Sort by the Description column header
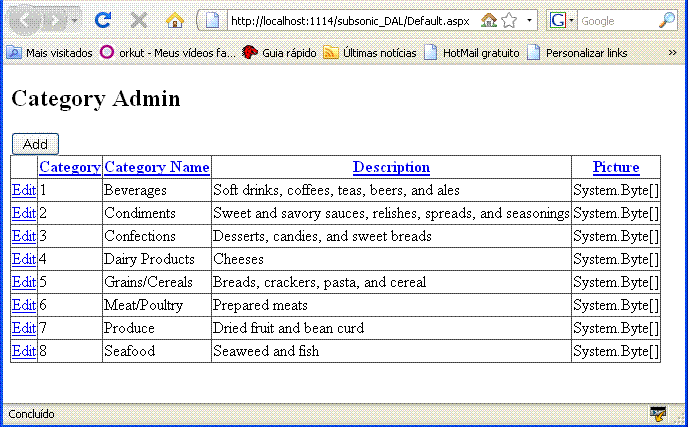 point(391,167)
